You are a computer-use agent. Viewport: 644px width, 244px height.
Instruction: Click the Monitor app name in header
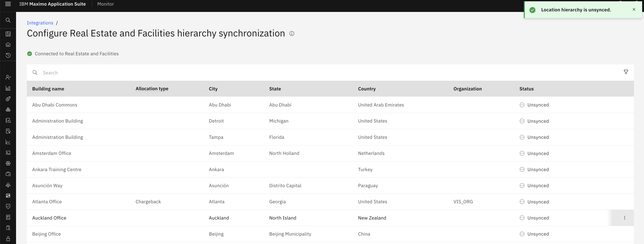point(106,4)
